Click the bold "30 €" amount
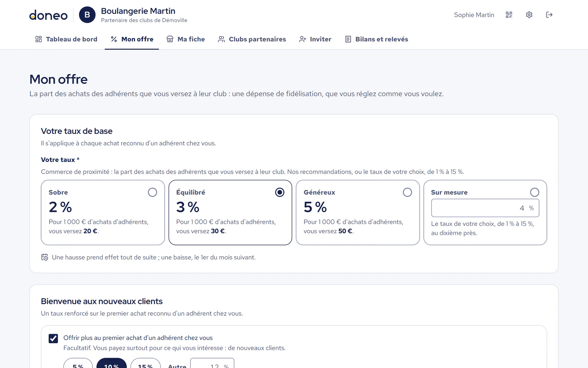 [x=218, y=231]
